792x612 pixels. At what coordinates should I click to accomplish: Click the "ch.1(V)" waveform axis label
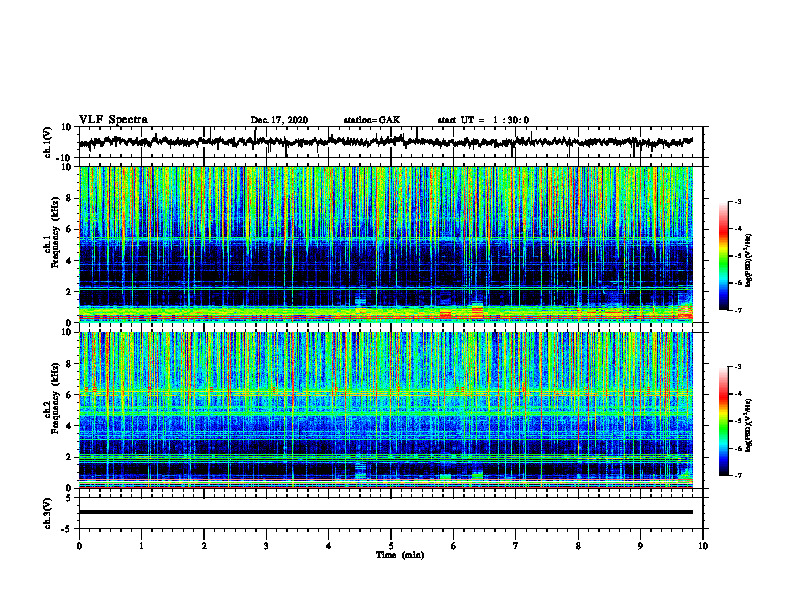click(x=48, y=142)
